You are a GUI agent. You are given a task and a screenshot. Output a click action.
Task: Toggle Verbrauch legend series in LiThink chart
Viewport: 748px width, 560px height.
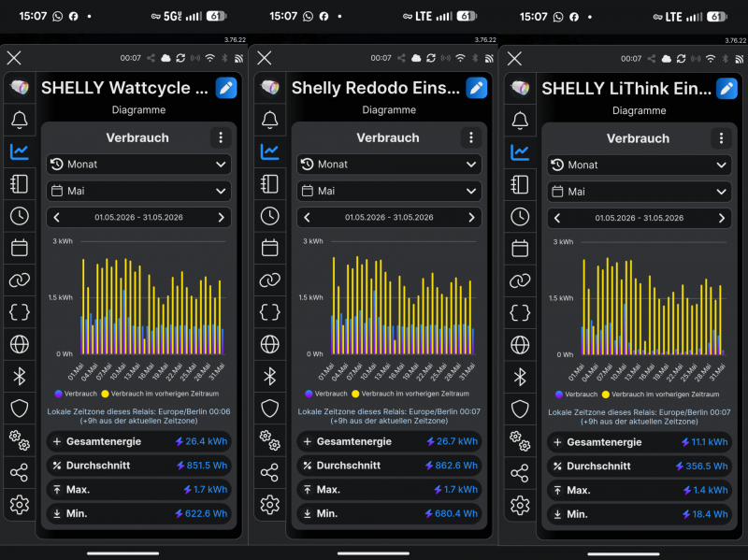(576, 395)
